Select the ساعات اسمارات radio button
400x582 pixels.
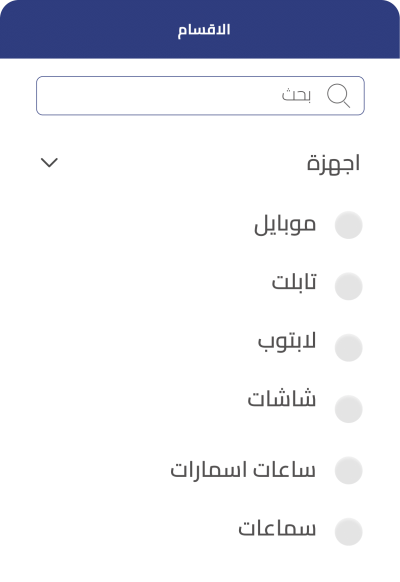click(x=348, y=470)
